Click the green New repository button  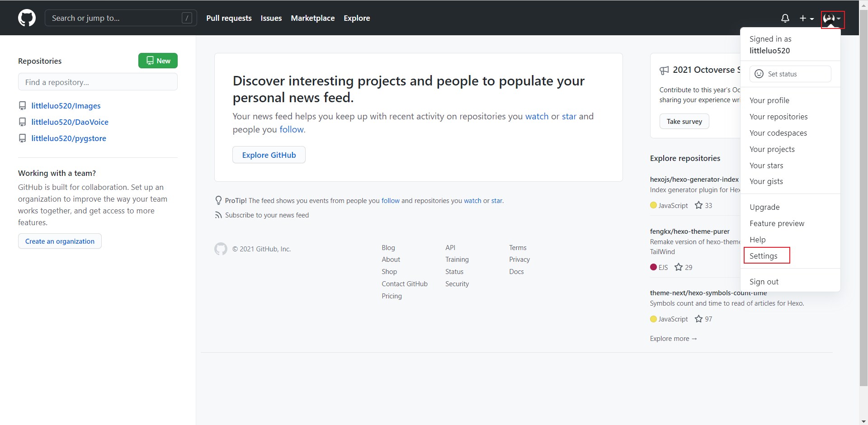157,60
